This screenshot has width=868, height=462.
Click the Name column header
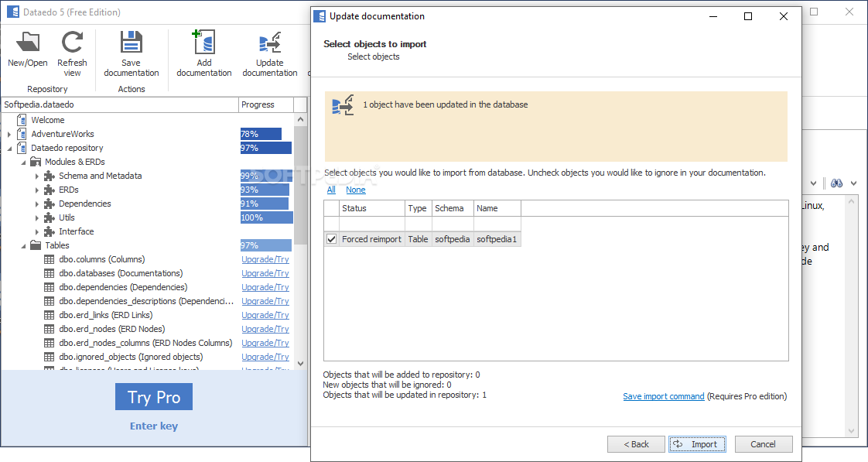(x=497, y=208)
